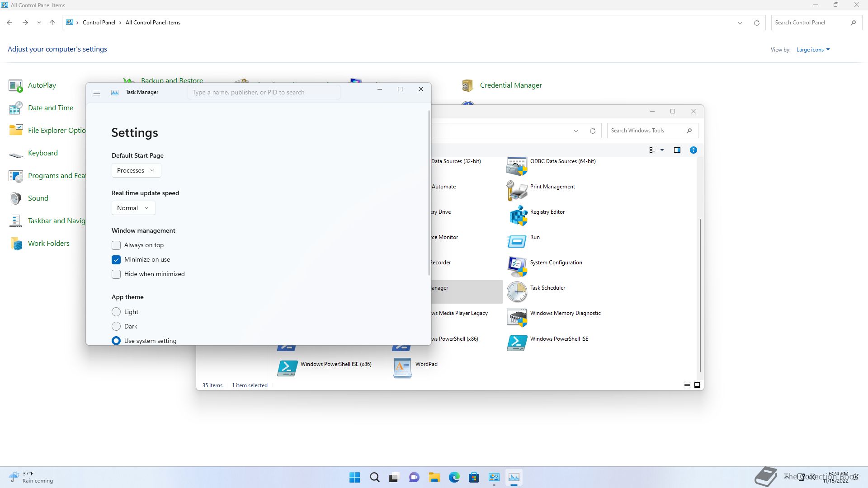Open the View by Large icons dropdown

pos(813,50)
